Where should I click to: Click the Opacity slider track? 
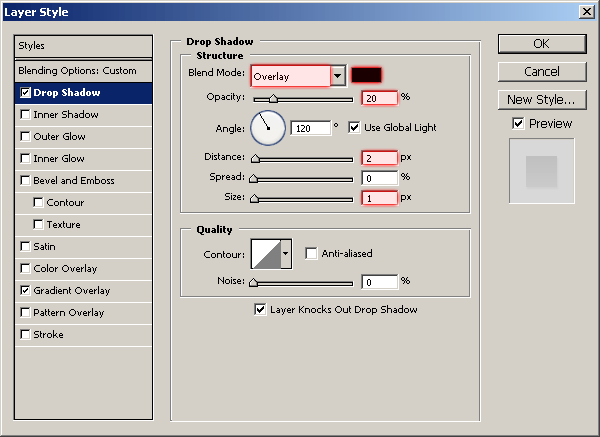(x=304, y=99)
